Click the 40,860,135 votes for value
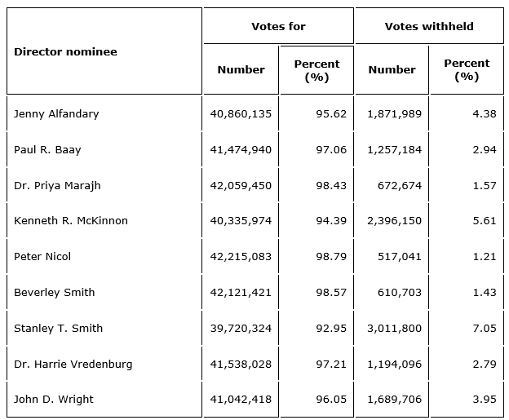This screenshot has width=509, height=420. pos(241,113)
